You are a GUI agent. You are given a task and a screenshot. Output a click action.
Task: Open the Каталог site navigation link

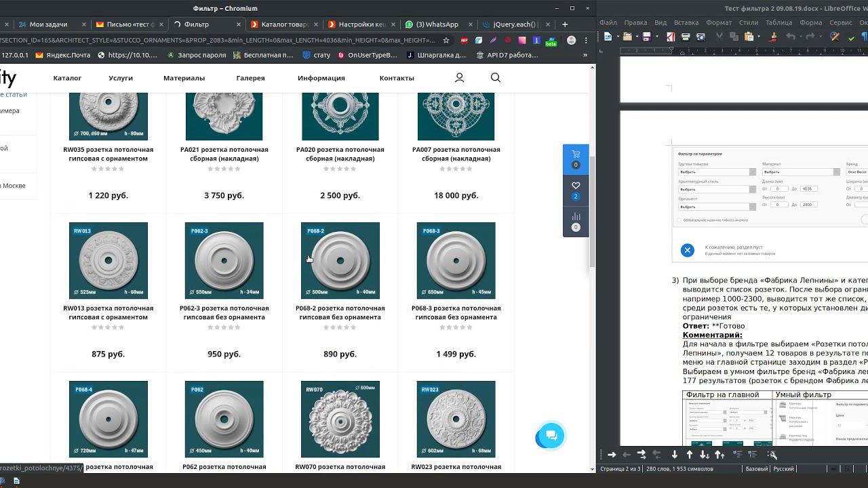[67, 78]
